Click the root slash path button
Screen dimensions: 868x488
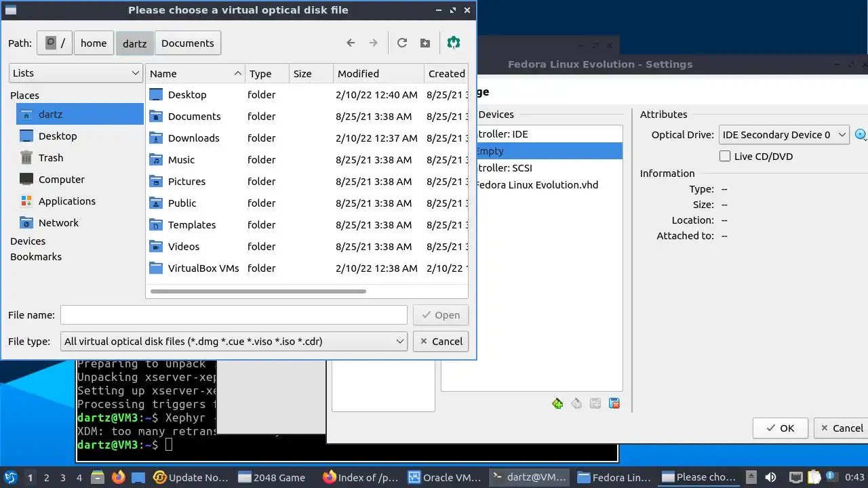[54, 43]
